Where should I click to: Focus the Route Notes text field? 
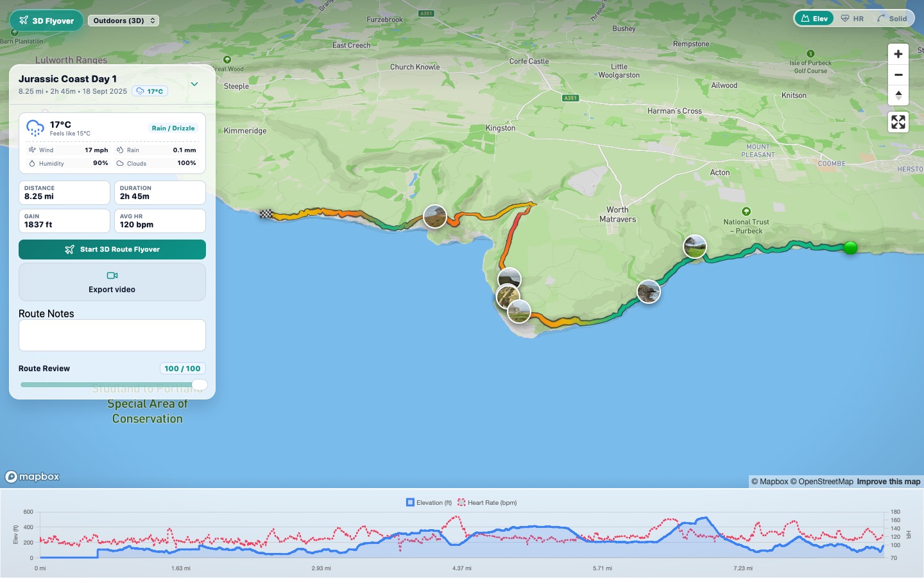pyautogui.click(x=112, y=335)
